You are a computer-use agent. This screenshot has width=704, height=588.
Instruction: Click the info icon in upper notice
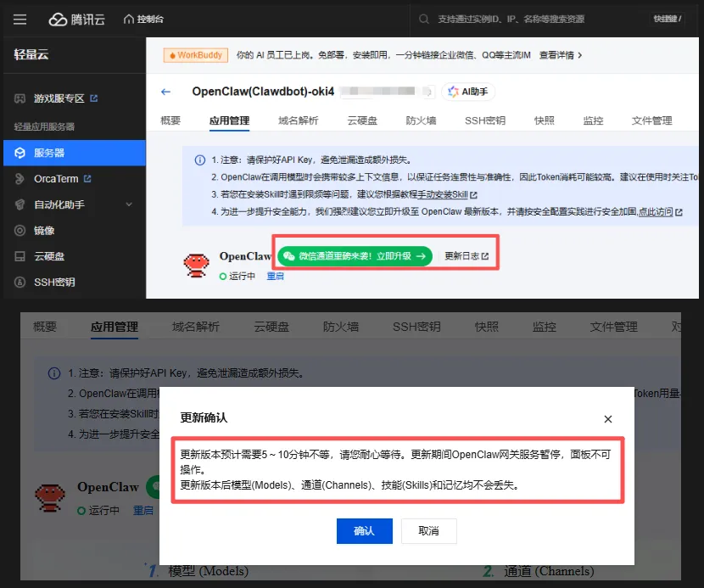(x=200, y=160)
